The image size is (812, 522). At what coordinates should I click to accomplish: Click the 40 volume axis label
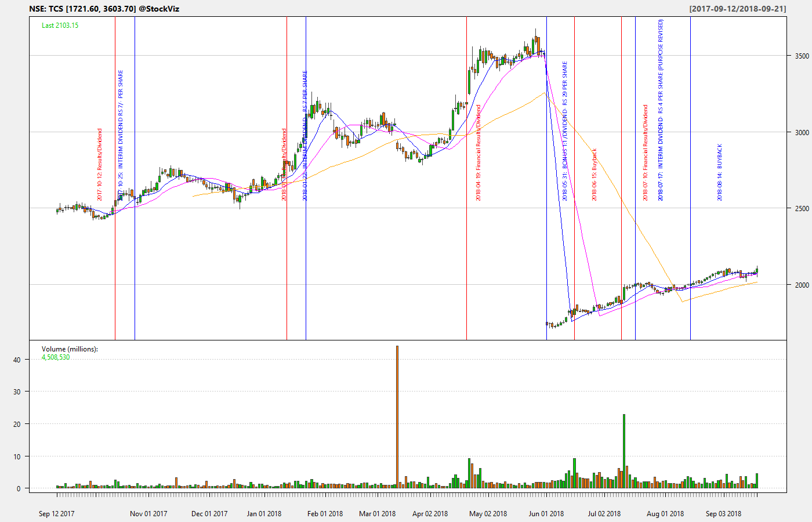coord(17,360)
